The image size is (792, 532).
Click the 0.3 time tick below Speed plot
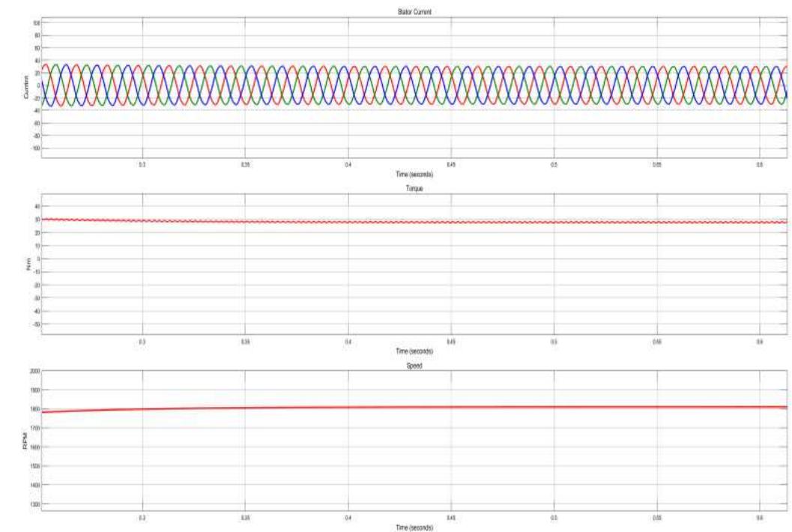coord(142,519)
